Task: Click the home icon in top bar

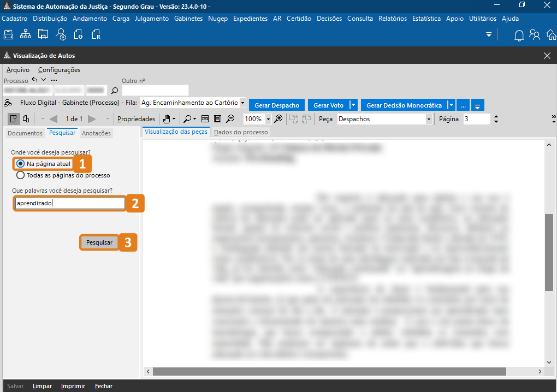Action: (551, 35)
